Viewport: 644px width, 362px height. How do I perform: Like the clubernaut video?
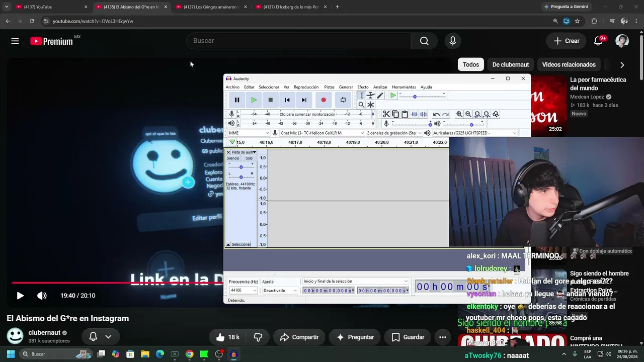227,337
